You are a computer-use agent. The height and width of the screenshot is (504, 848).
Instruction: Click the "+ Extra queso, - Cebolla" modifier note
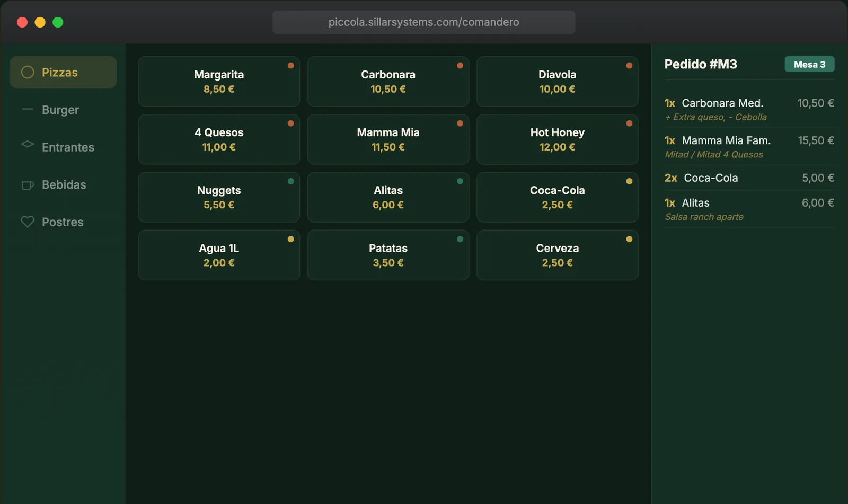pyautogui.click(x=715, y=117)
